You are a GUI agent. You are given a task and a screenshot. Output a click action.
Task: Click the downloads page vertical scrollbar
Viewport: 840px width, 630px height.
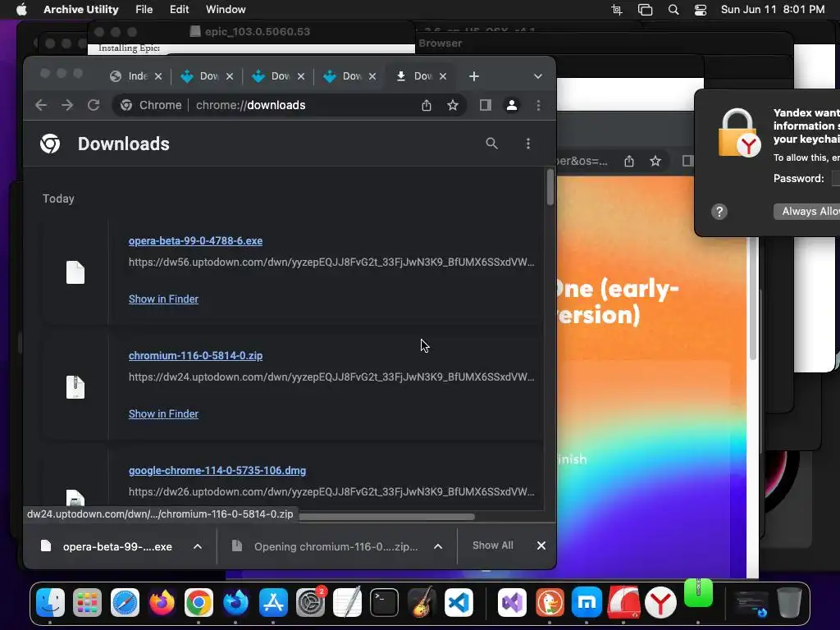tap(550, 187)
